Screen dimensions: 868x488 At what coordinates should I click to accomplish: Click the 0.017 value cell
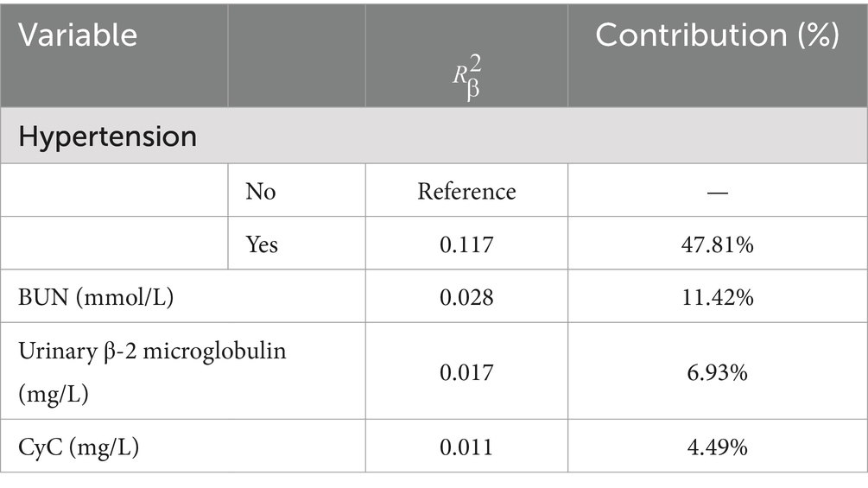click(x=466, y=371)
